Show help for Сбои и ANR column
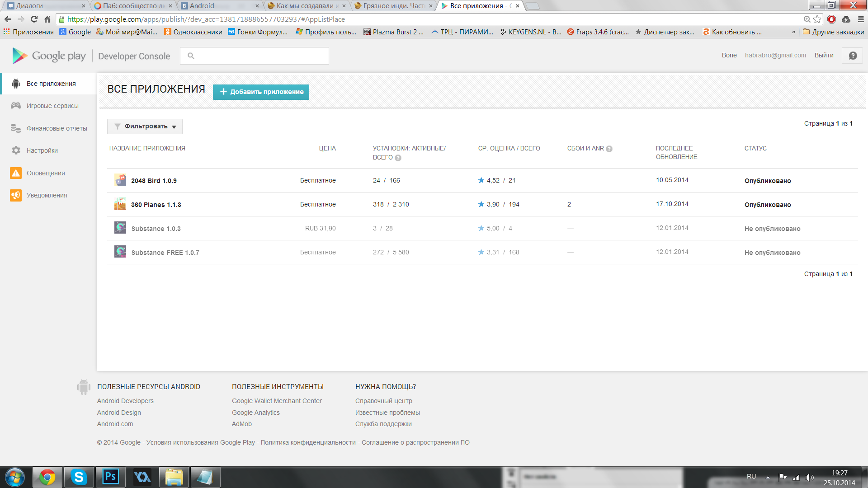This screenshot has width=868, height=488. [609, 149]
